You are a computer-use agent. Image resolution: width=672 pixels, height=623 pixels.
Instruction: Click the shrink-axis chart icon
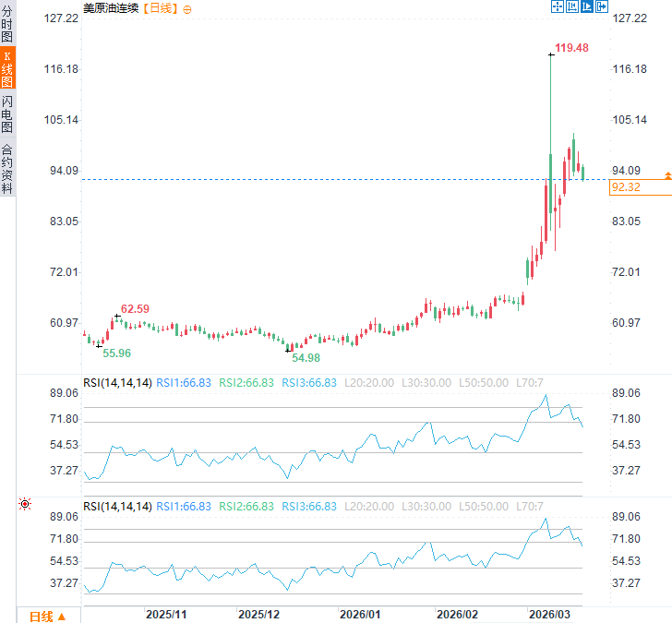pyautogui.click(x=572, y=6)
